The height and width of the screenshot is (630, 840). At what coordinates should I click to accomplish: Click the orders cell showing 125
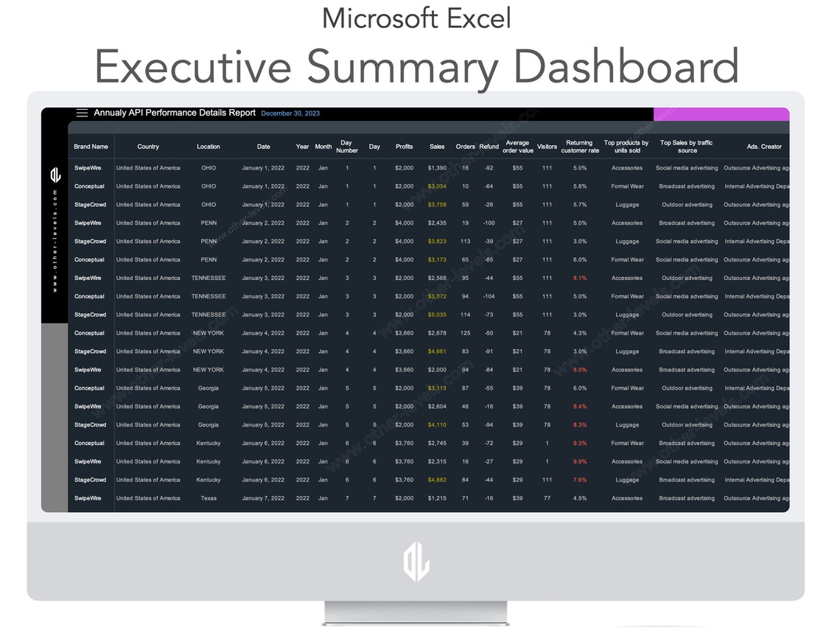466,333
